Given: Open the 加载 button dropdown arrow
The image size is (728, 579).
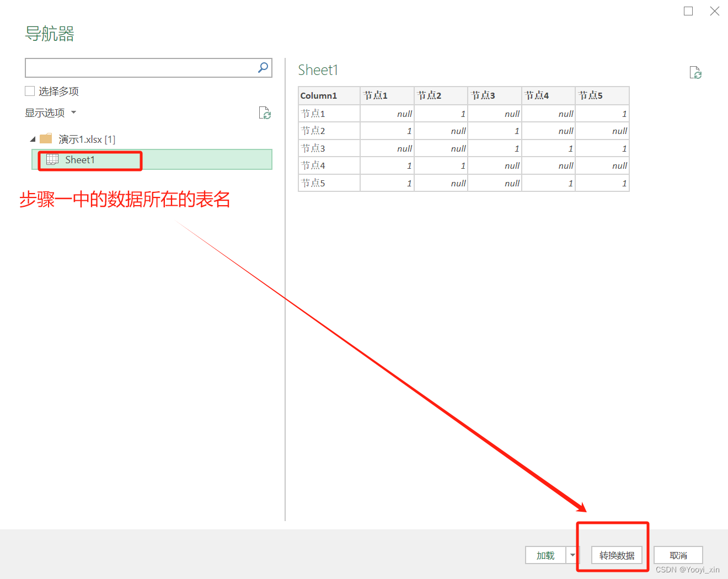Looking at the screenshot, I should (x=572, y=555).
